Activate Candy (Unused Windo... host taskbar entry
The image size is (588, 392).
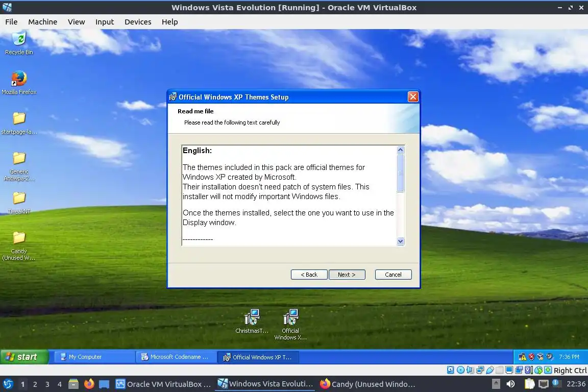(367, 384)
